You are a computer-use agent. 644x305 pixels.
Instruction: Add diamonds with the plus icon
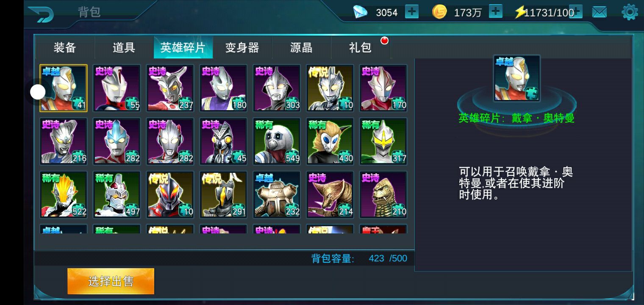[x=411, y=12]
